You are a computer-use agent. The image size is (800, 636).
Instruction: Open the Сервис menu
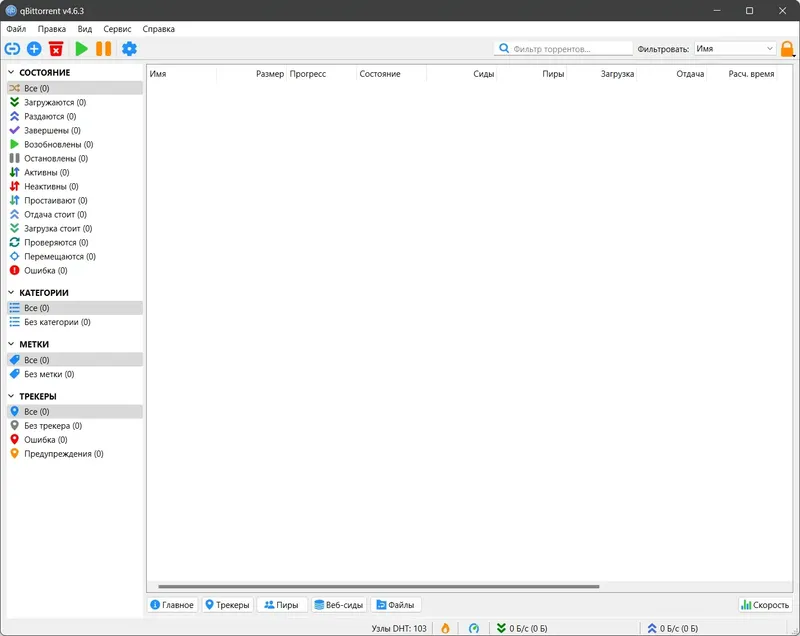pos(115,28)
